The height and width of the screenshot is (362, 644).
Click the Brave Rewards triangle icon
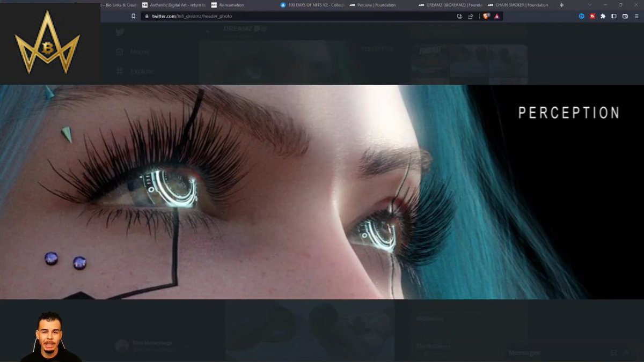[497, 16]
